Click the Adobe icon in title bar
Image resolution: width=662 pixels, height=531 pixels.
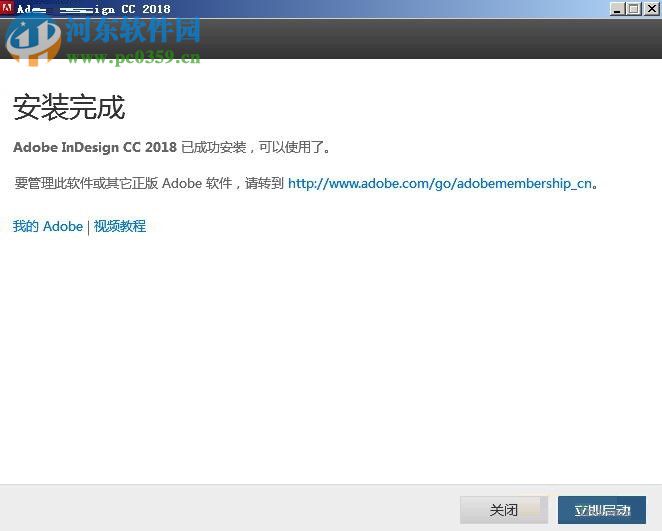pos(7,8)
